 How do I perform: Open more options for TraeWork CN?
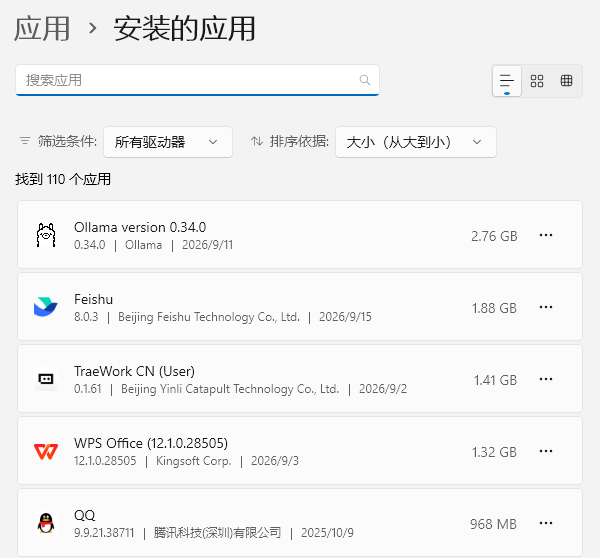[x=546, y=379]
